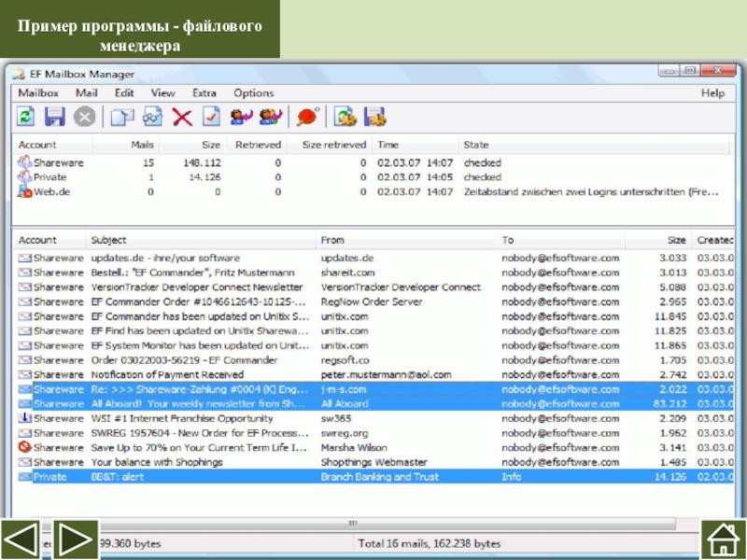
Task: Click envelope icon of Your balance row
Action: point(25,462)
